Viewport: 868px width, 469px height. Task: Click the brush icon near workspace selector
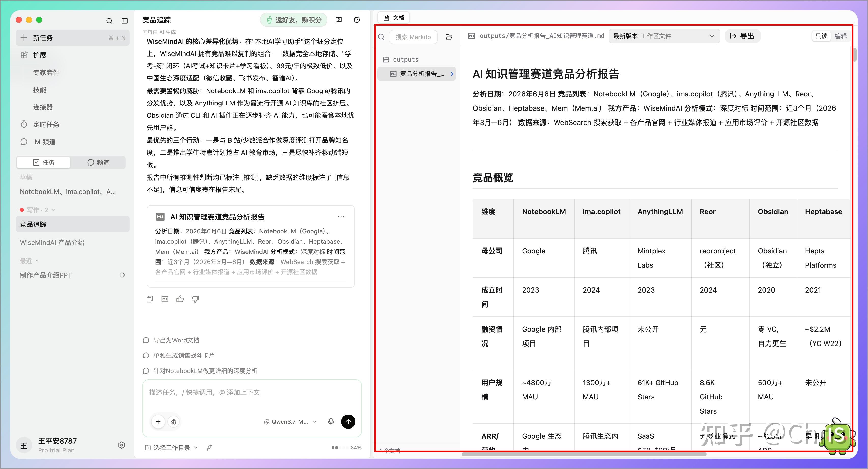210,447
